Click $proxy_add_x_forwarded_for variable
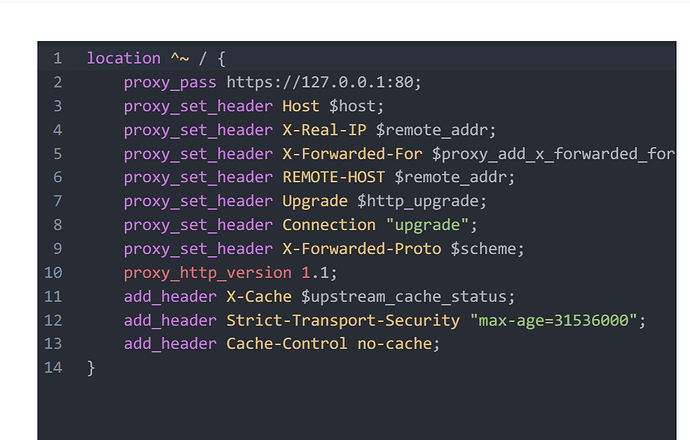 click(553, 154)
